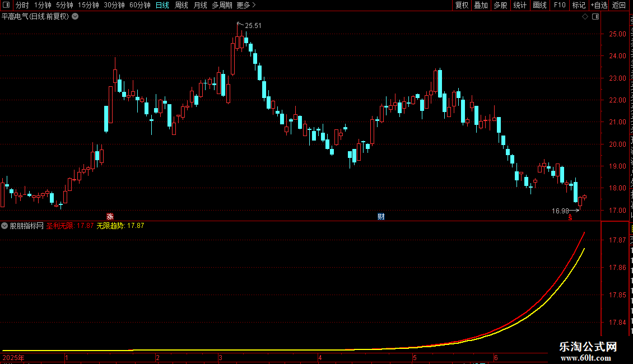Switch to 分时 intraday view
The height and width of the screenshot is (364, 633).
[x=22, y=5]
